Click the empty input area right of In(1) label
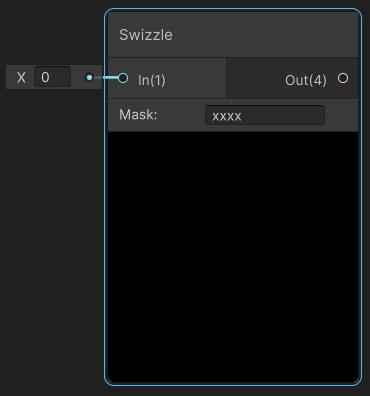 (x=196, y=79)
